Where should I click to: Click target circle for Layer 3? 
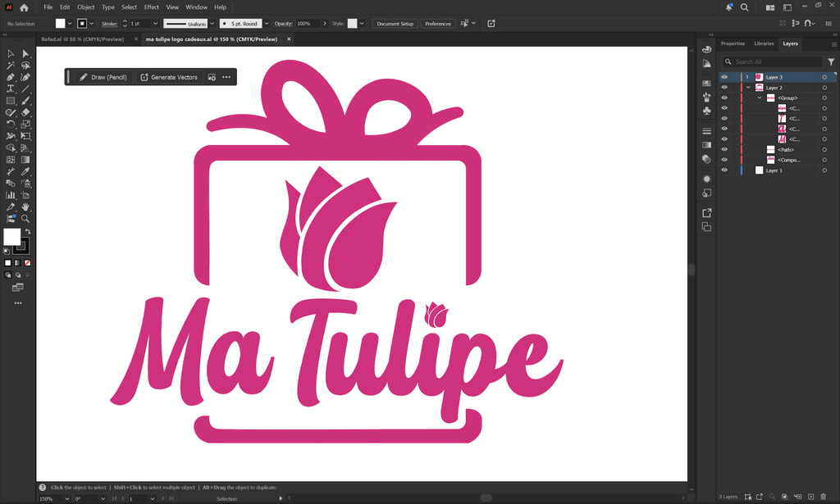pos(824,78)
